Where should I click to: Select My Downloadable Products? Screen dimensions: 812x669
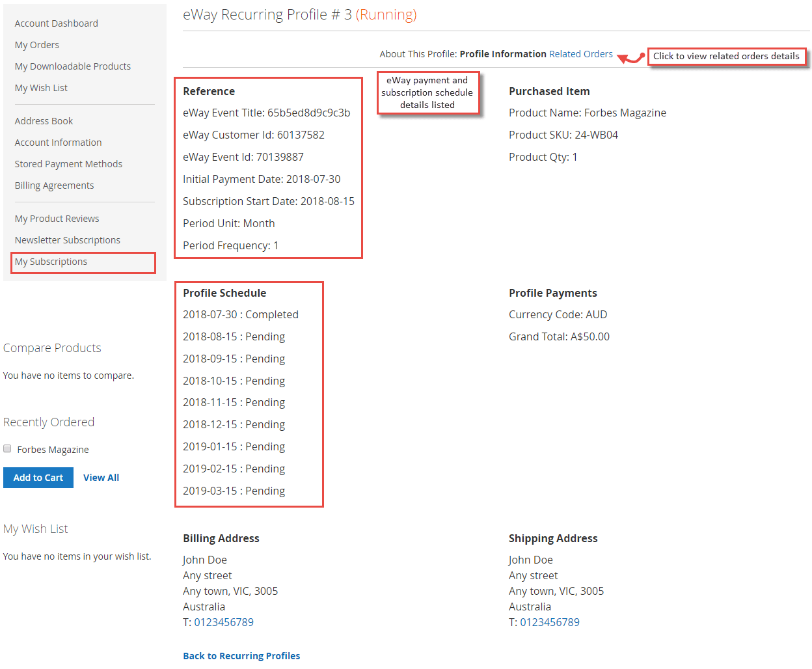pyautogui.click(x=72, y=66)
